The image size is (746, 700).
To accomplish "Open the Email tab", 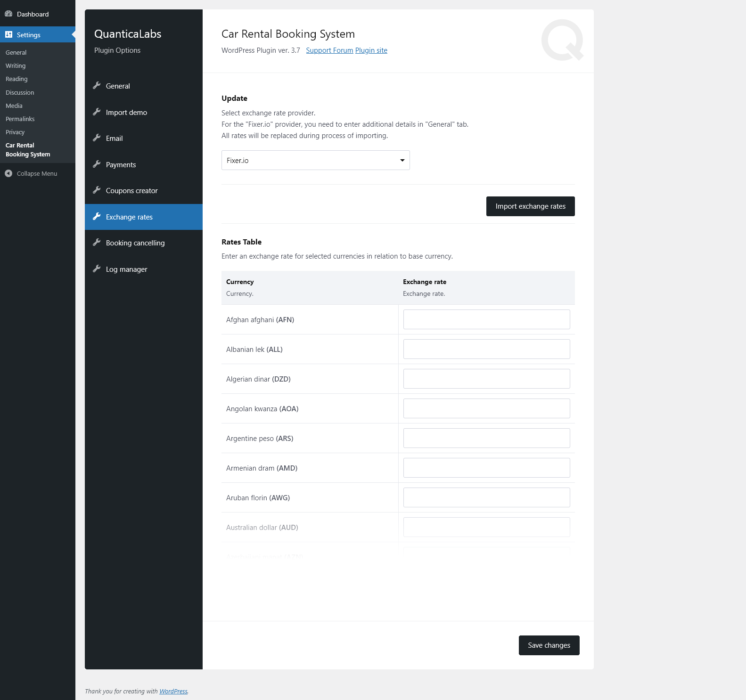I will pos(144,138).
